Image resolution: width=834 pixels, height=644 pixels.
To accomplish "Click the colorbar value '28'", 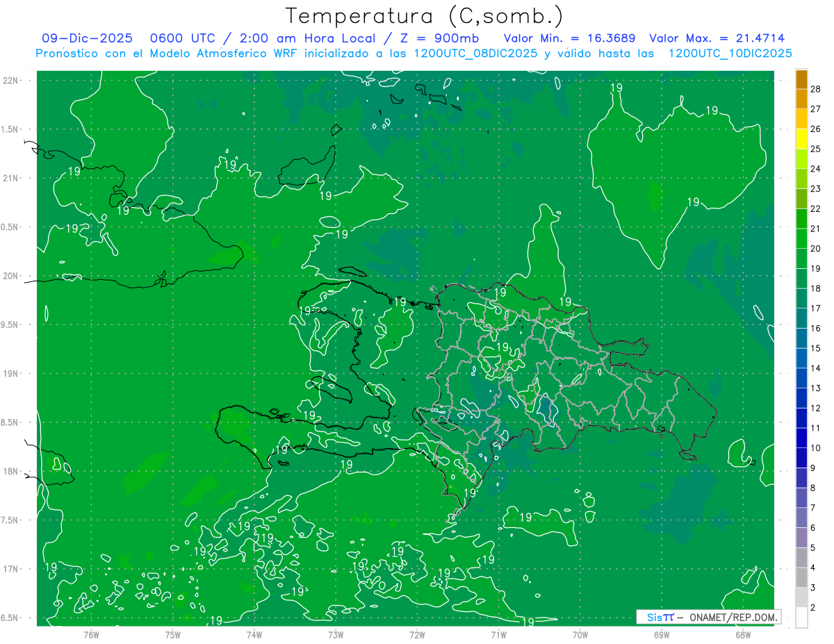I will [816, 89].
